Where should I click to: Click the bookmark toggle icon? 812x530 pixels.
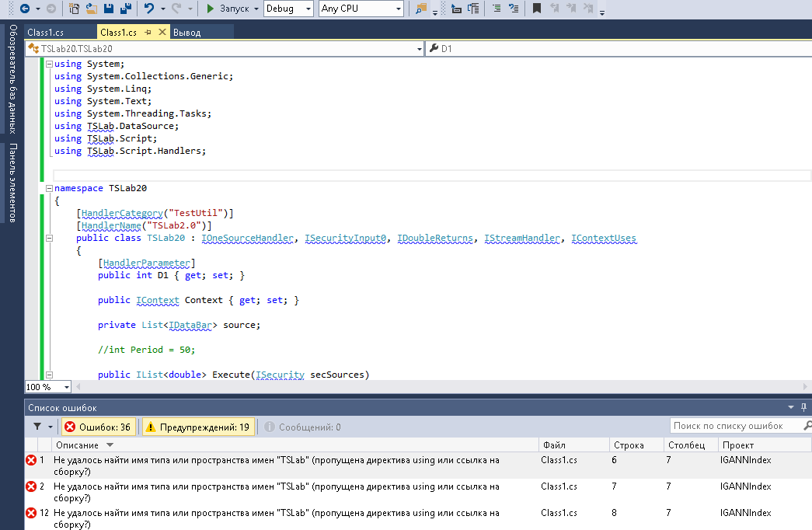(x=536, y=9)
